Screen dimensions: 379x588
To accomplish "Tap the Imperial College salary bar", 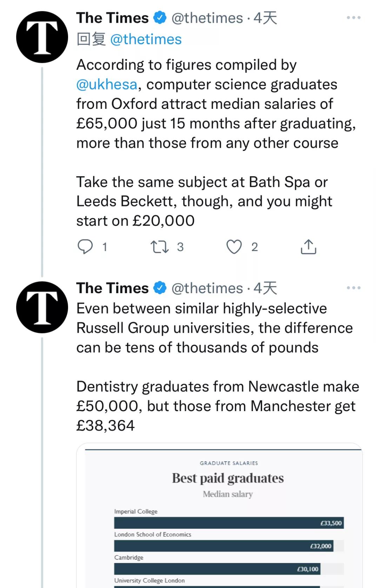I will [x=228, y=523].
